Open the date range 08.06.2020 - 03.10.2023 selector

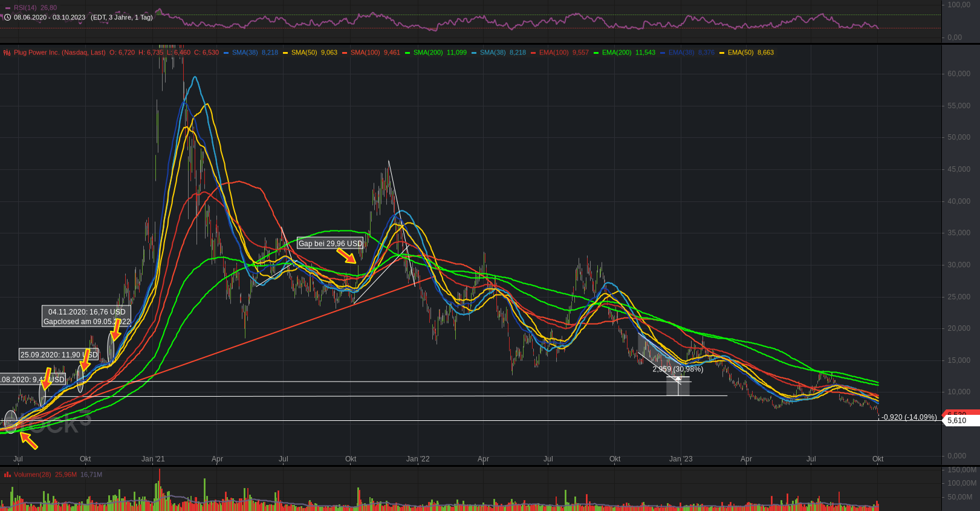click(50, 18)
